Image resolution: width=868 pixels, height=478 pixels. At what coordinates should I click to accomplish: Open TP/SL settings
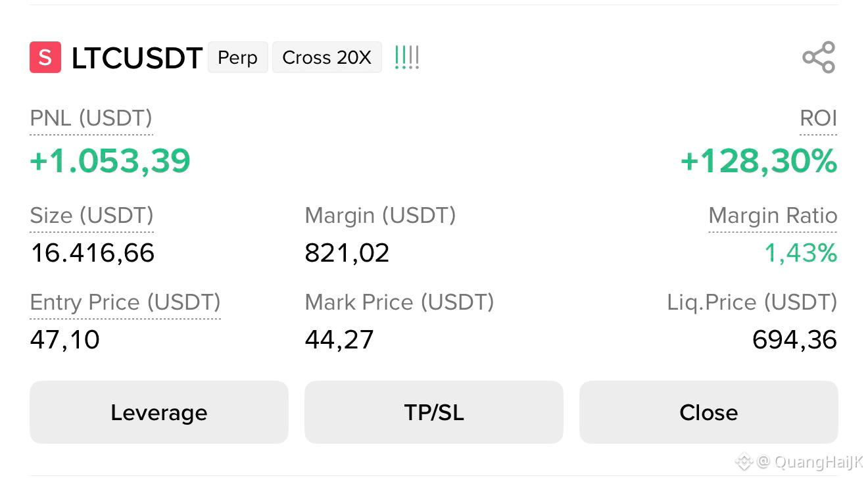click(x=434, y=412)
